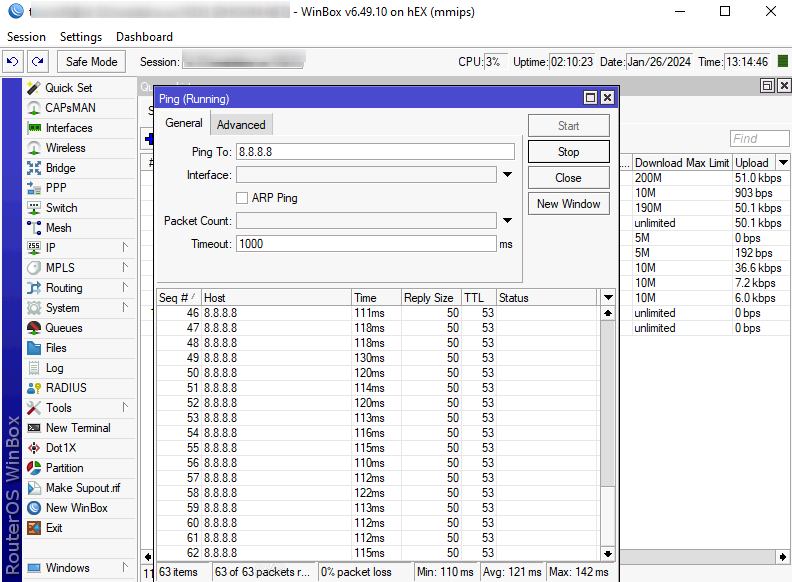Select ping row with Seq 49
This screenshot has height=582, width=792.
378,358
